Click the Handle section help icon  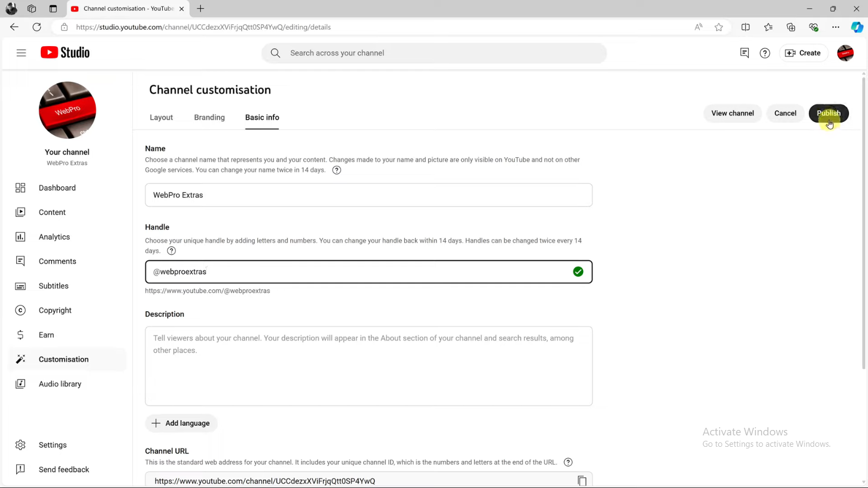pos(171,251)
